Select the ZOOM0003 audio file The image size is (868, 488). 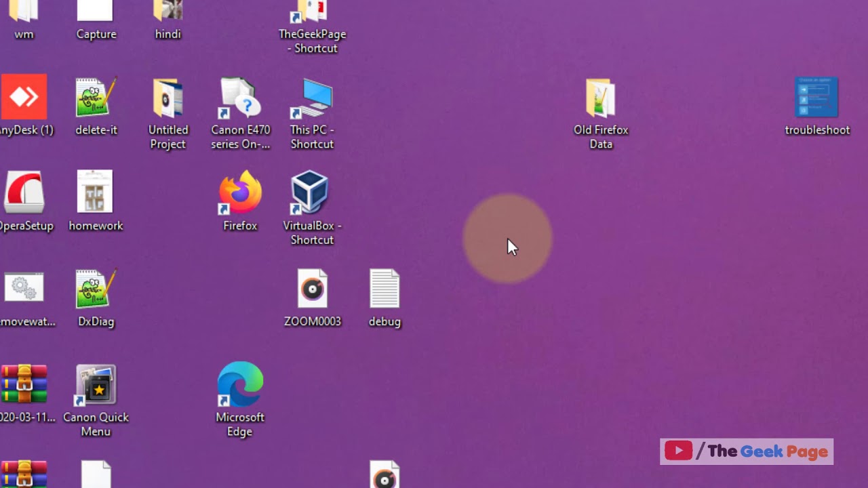(x=312, y=289)
